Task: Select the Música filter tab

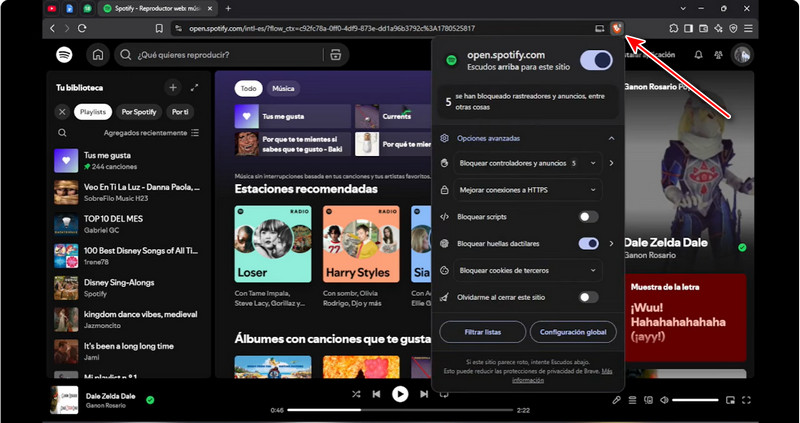Action: coord(283,88)
